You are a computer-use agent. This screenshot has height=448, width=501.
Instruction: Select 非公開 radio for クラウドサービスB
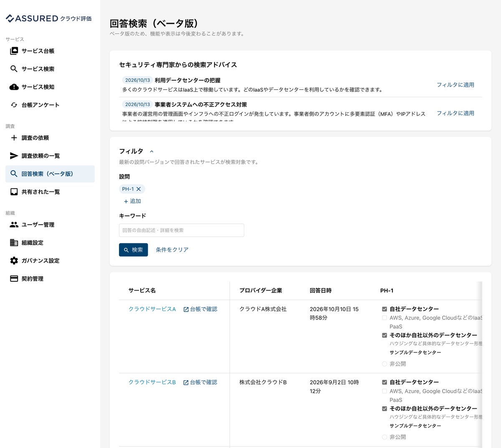coord(385,437)
